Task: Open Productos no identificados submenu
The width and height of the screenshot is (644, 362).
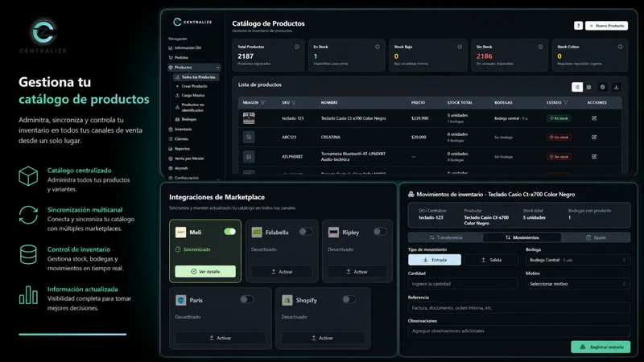Action: tap(190, 108)
